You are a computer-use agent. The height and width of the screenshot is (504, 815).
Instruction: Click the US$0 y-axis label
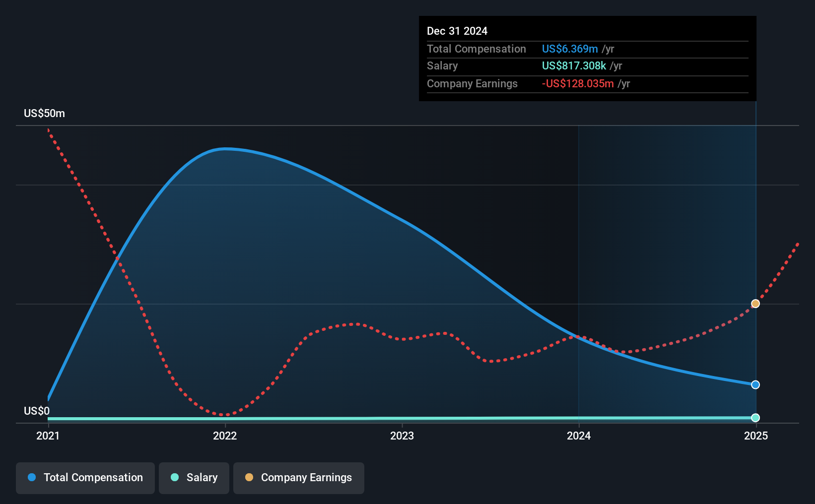(x=37, y=411)
